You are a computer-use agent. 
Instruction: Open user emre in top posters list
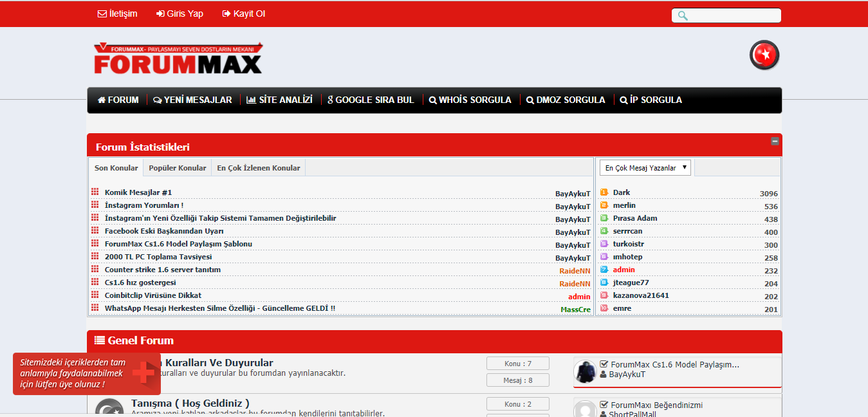622,308
